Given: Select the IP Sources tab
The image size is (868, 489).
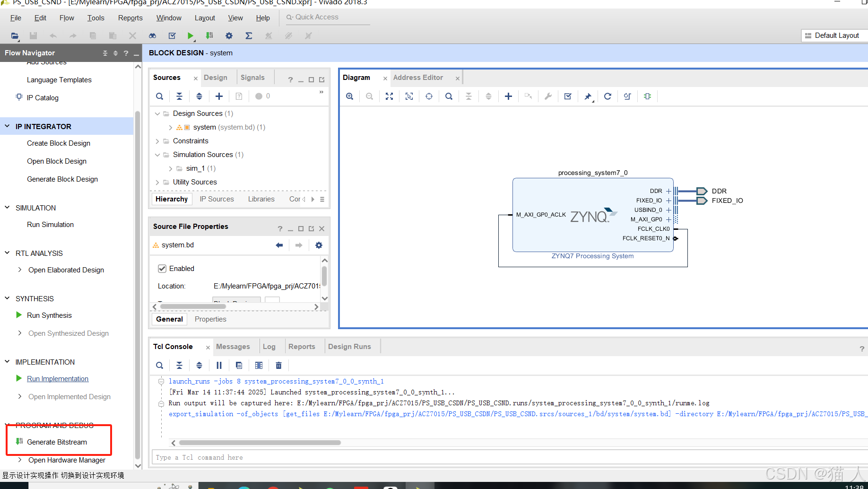Looking at the screenshot, I should [217, 199].
